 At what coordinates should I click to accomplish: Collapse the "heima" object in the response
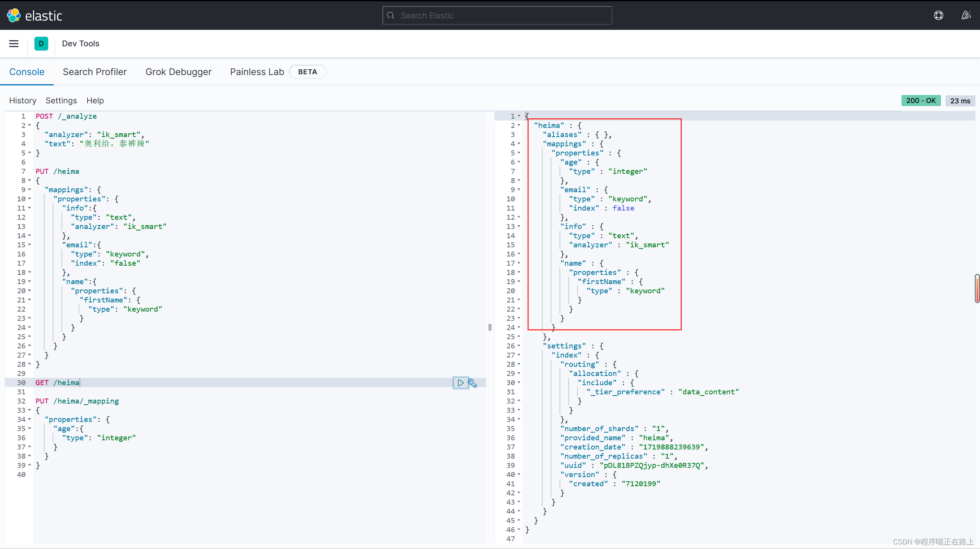click(x=519, y=126)
